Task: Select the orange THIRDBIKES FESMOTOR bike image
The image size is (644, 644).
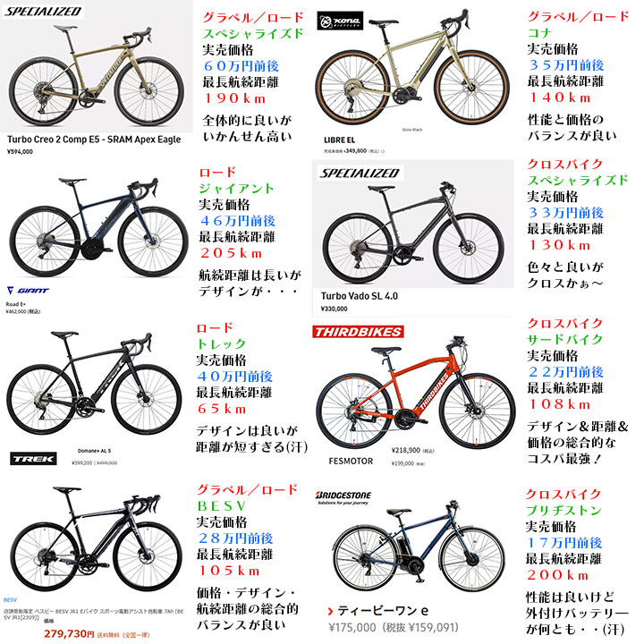Action: click(x=415, y=393)
